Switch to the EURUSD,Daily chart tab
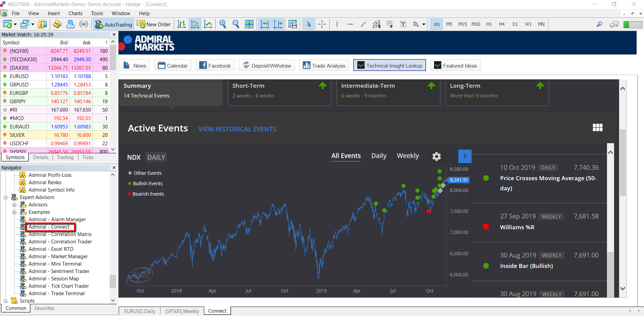 coord(140,311)
